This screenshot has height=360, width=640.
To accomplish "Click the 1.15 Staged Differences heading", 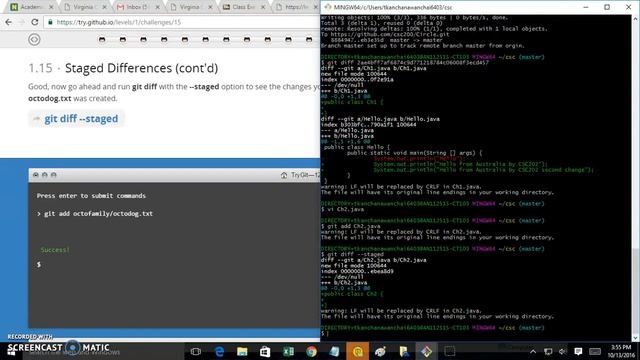I will tap(123, 68).
